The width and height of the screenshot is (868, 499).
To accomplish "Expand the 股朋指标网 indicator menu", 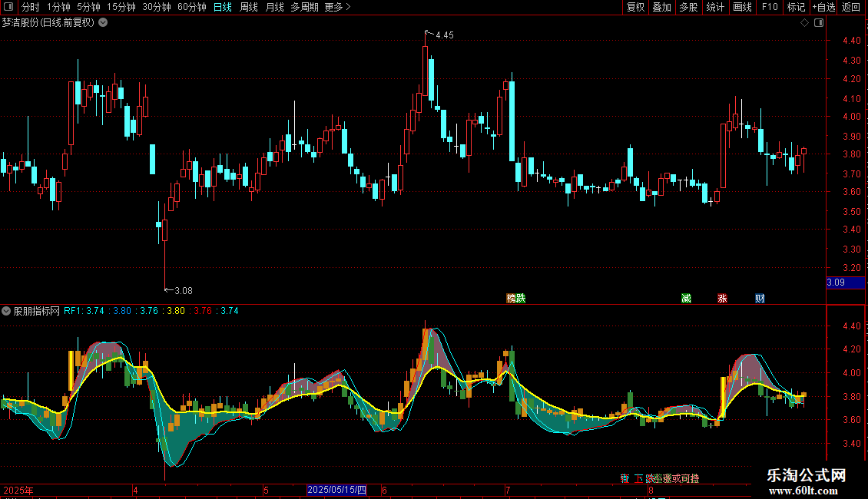I will coord(6,311).
